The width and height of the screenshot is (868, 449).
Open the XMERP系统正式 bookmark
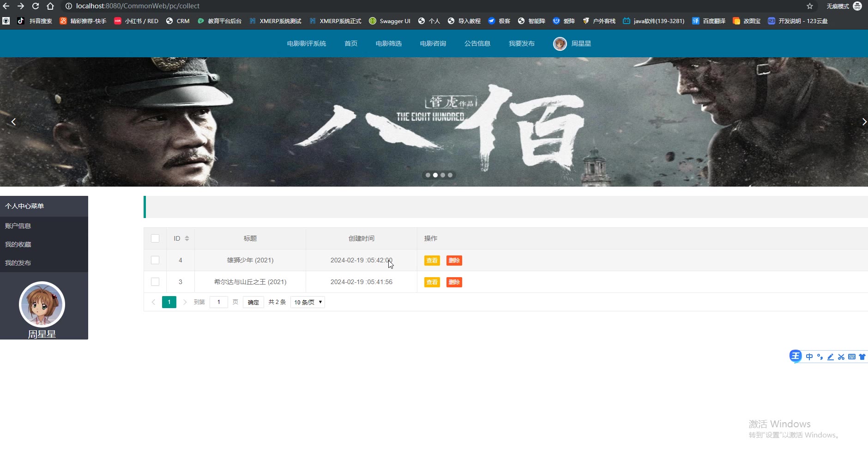pos(335,21)
